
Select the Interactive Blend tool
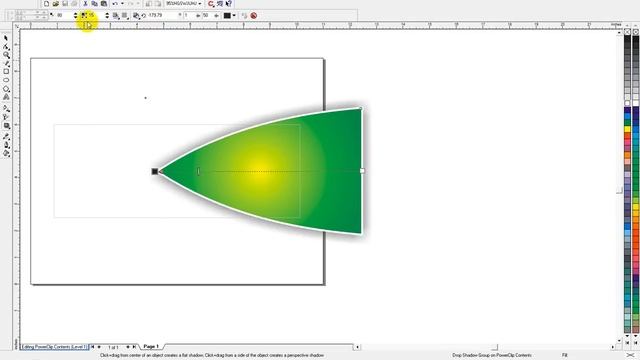pos(6,109)
